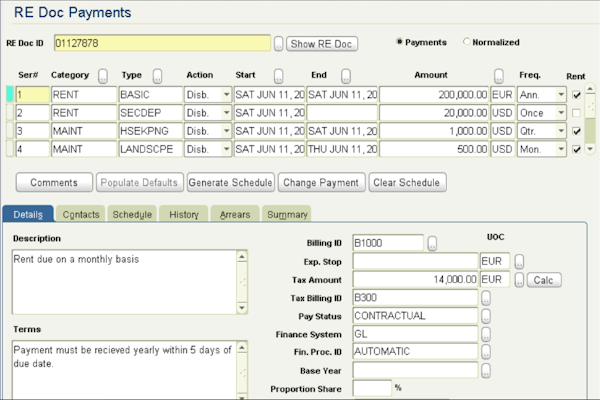The image size is (600, 400).
Task: Open the Arrears tab
Action: (x=235, y=214)
